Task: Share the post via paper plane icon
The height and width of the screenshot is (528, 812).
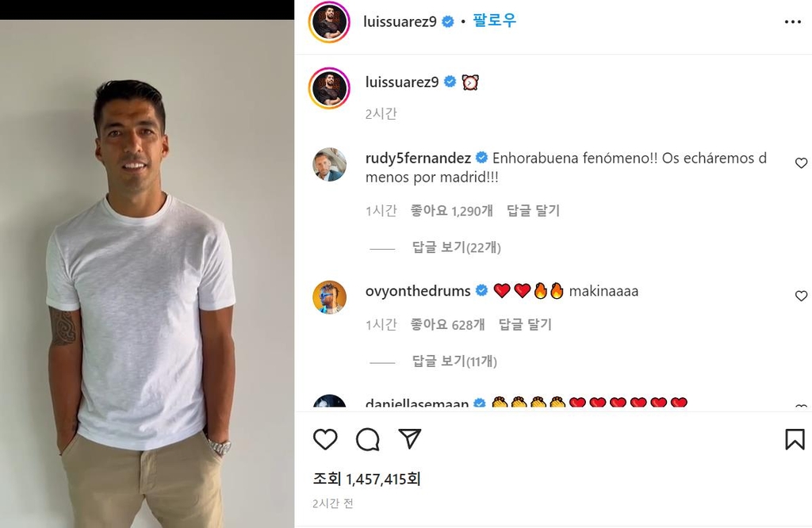Action: pyautogui.click(x=409, y=439)
